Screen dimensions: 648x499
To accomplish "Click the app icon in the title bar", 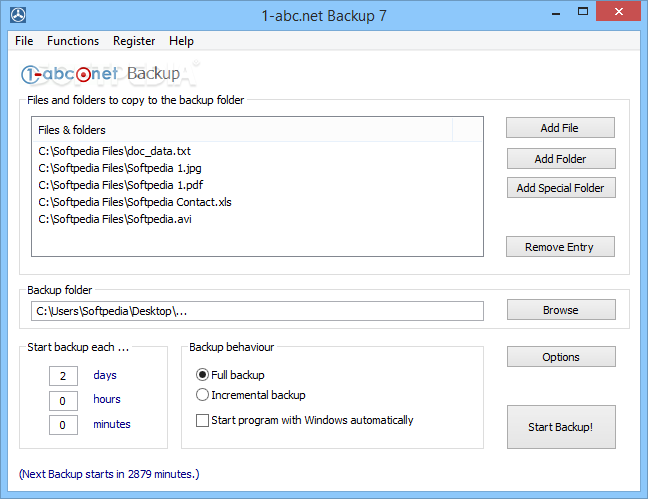I will coord(18,15).
